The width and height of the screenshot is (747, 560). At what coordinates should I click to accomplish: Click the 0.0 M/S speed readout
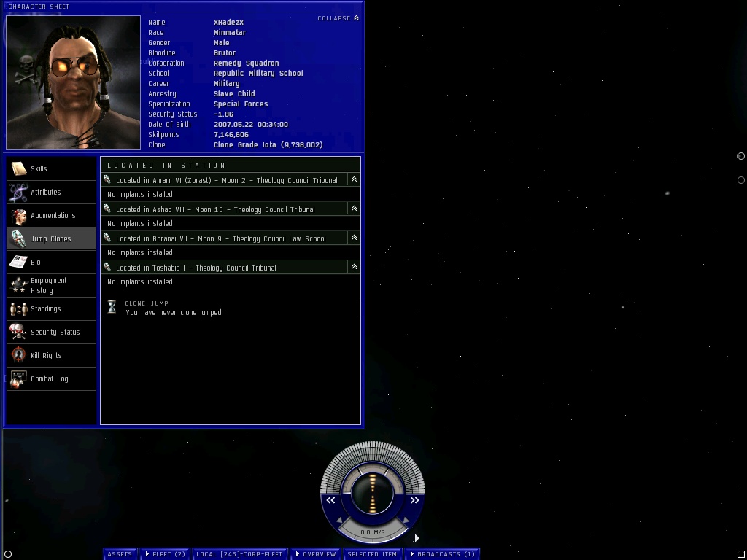(x=373, y=532)
